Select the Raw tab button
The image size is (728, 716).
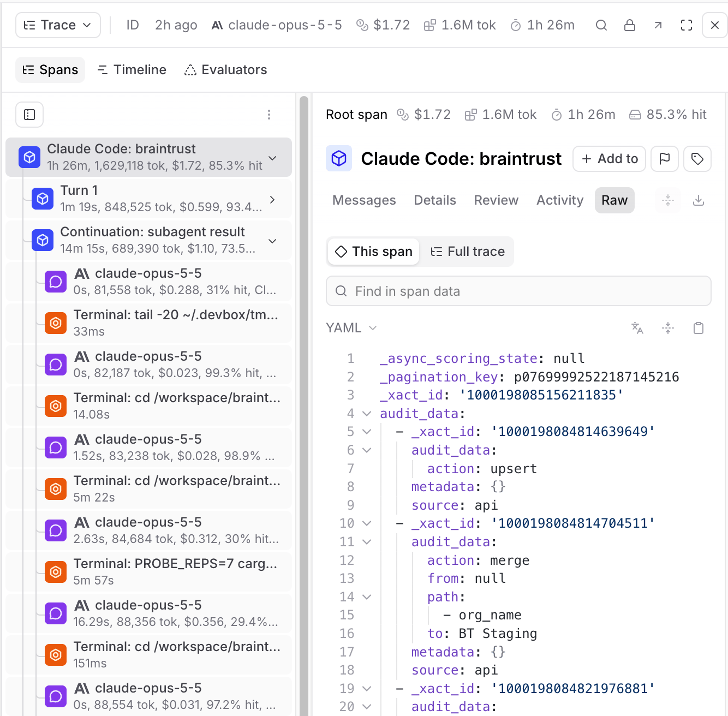(x=614, y=200)
